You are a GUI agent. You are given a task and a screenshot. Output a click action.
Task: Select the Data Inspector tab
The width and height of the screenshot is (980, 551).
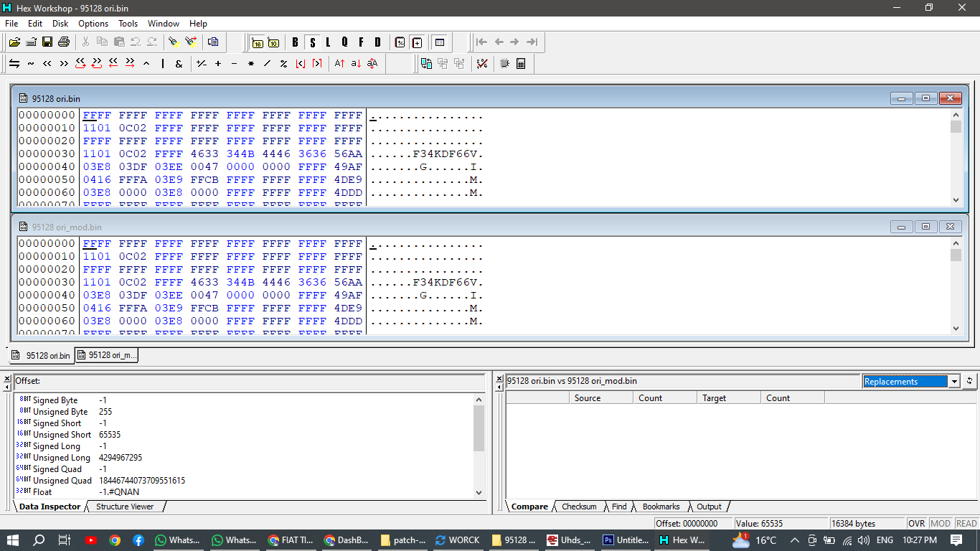[x=50, y=507]
